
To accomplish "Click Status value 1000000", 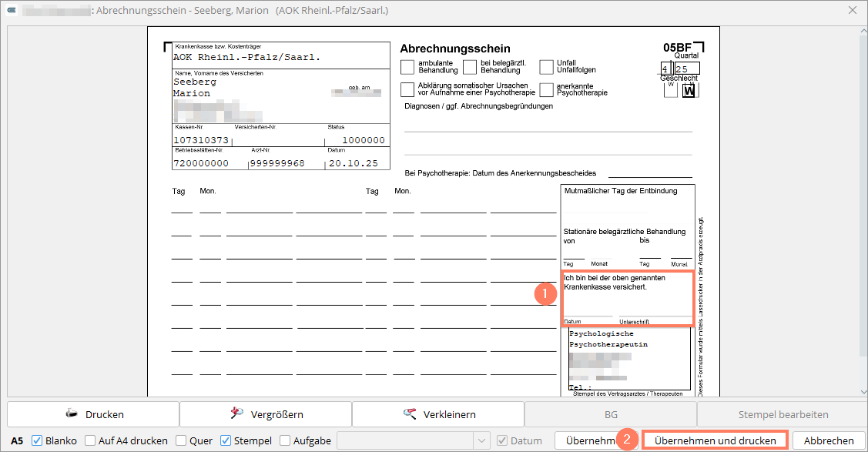I will (364, 140).
